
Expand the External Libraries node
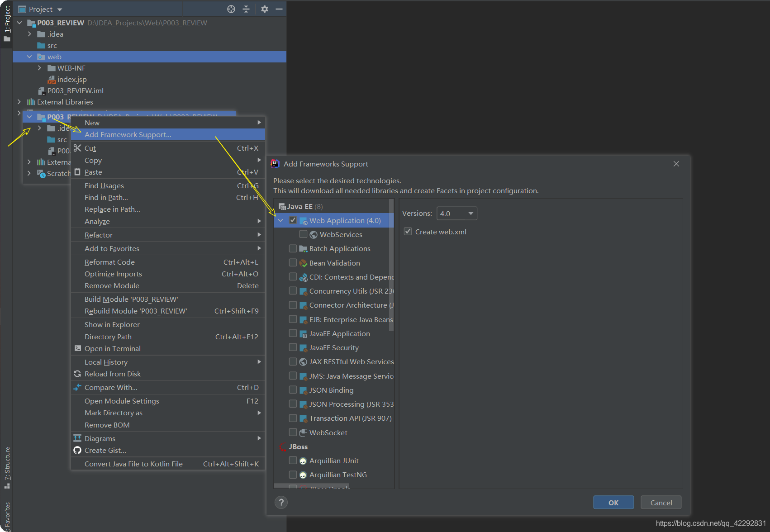19,102
